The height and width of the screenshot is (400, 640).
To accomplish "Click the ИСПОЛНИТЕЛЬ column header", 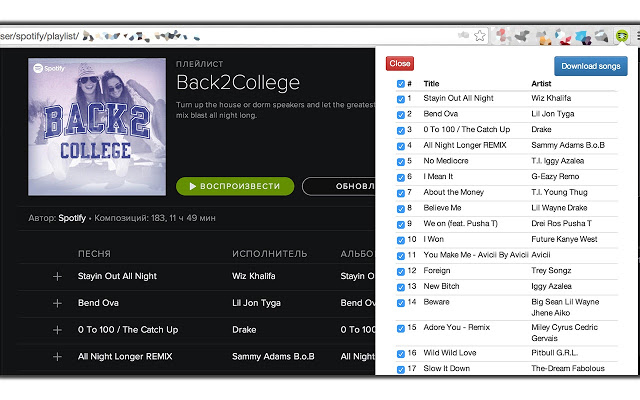I will point(269,254).
